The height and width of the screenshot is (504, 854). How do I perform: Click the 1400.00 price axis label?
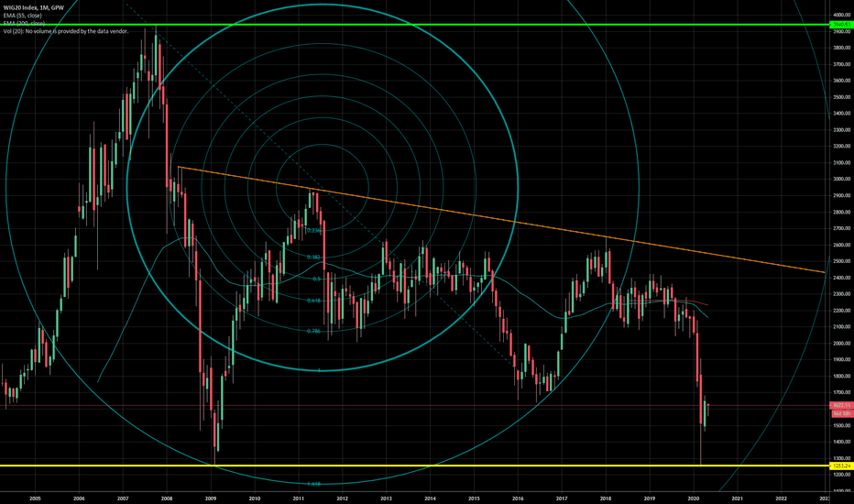tap(841, 442)
